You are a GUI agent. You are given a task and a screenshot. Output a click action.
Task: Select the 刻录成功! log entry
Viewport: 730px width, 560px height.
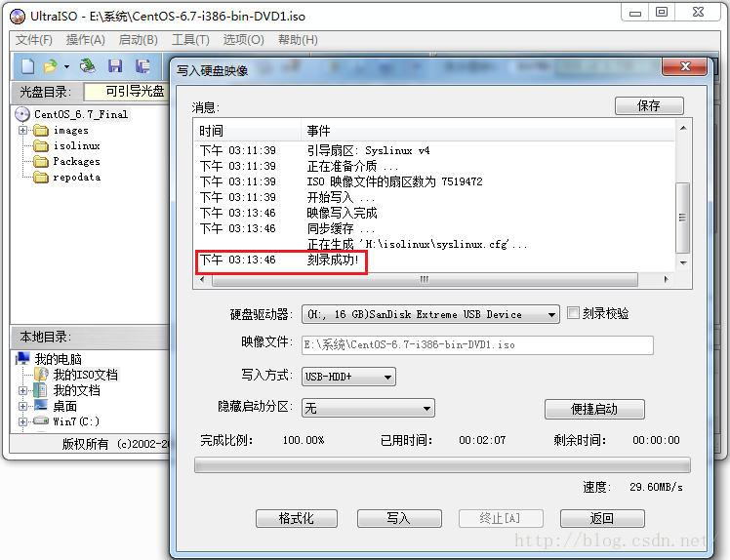click(x=281, y=260)
